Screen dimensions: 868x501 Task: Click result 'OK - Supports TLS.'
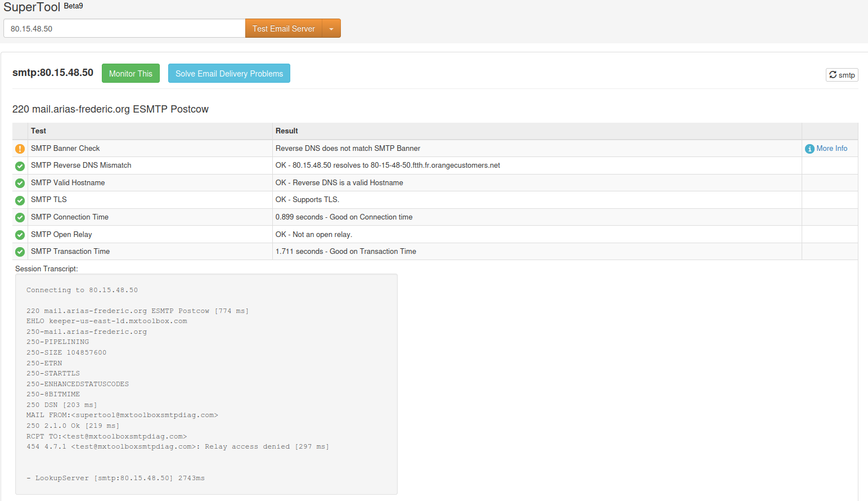307,199
